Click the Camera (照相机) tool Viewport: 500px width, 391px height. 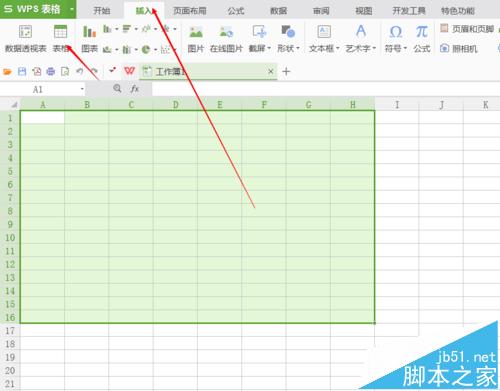(459, 49)
